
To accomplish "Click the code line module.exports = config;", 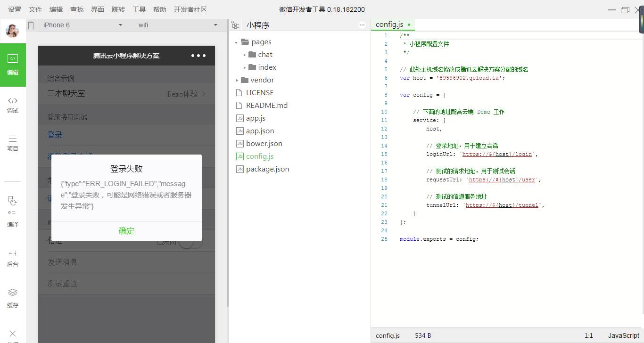I will click(439, 239).
